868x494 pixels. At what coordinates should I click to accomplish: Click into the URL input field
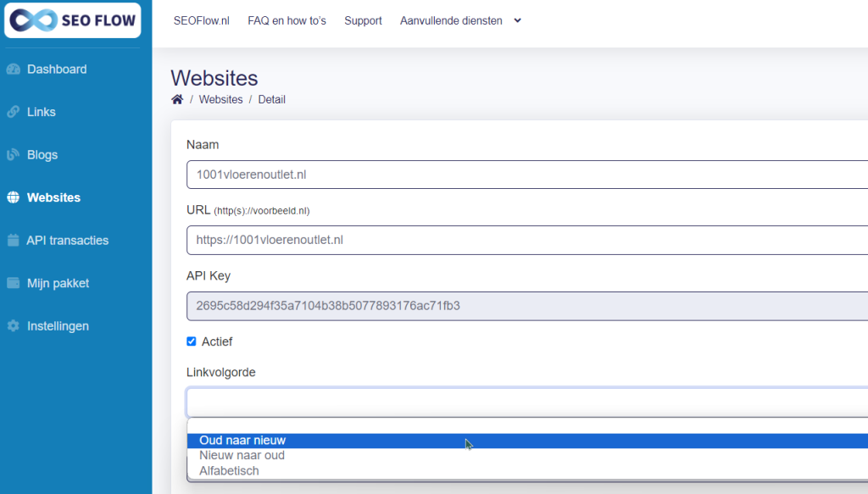pyautogui.click(x=527, y=240)
